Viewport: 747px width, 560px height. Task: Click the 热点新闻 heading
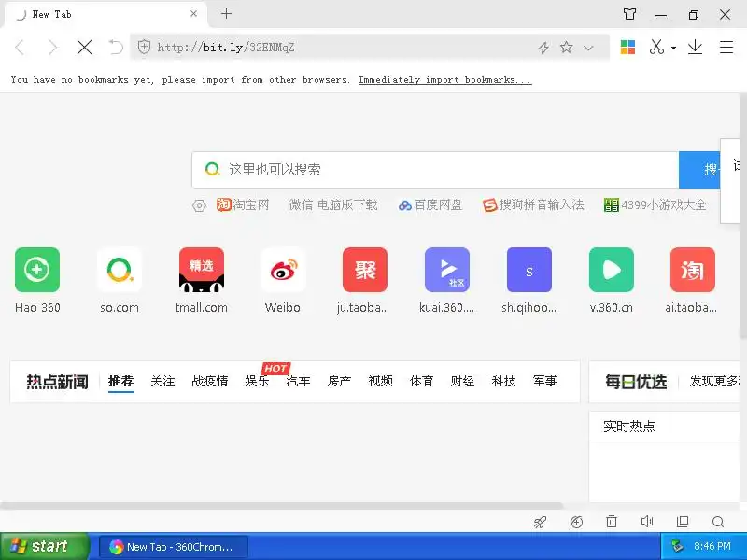(57, 382)
